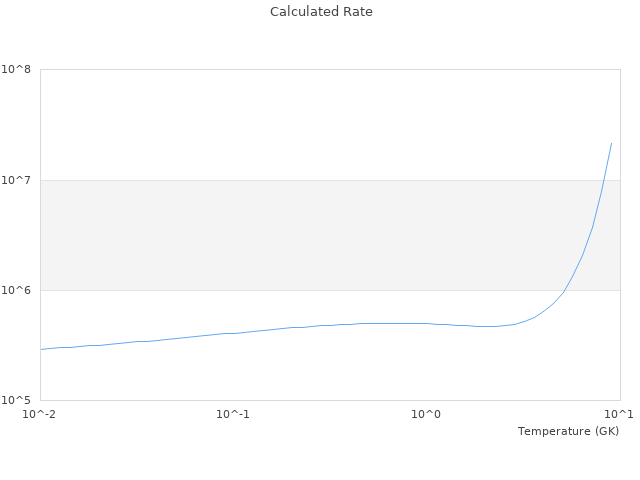Click the white plot area below the blue curve
The image size is (640, 480).
300,370
